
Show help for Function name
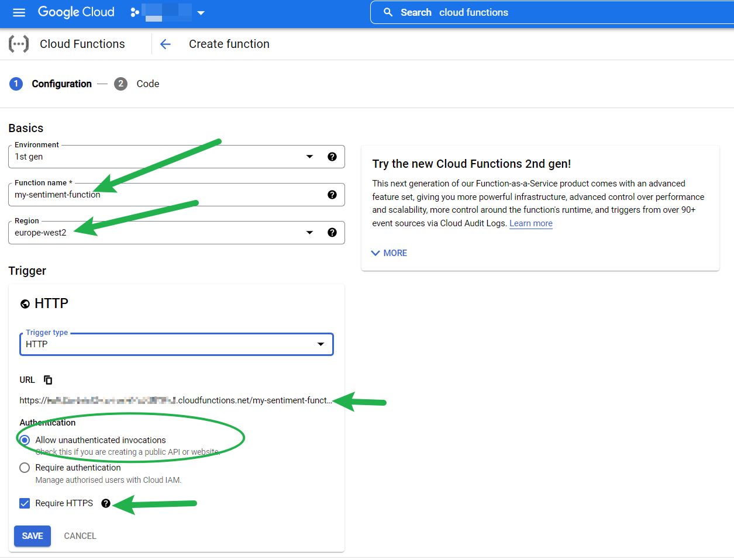coord(332,195)
